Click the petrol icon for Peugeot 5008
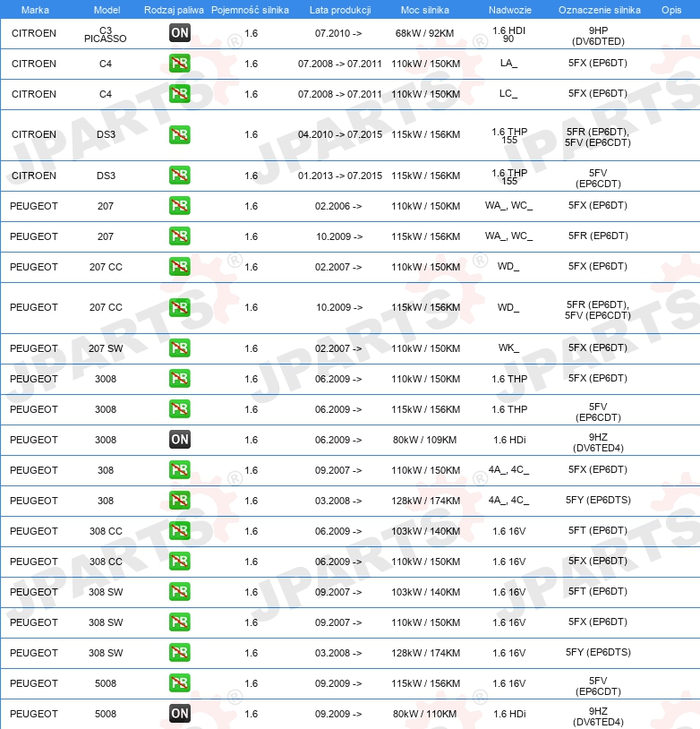700x729 pixels. [180, 683]
